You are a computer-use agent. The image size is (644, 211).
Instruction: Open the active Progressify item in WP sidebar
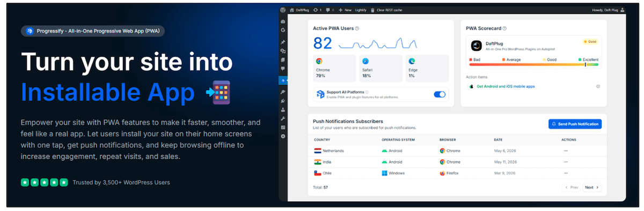tap(283, 81)
